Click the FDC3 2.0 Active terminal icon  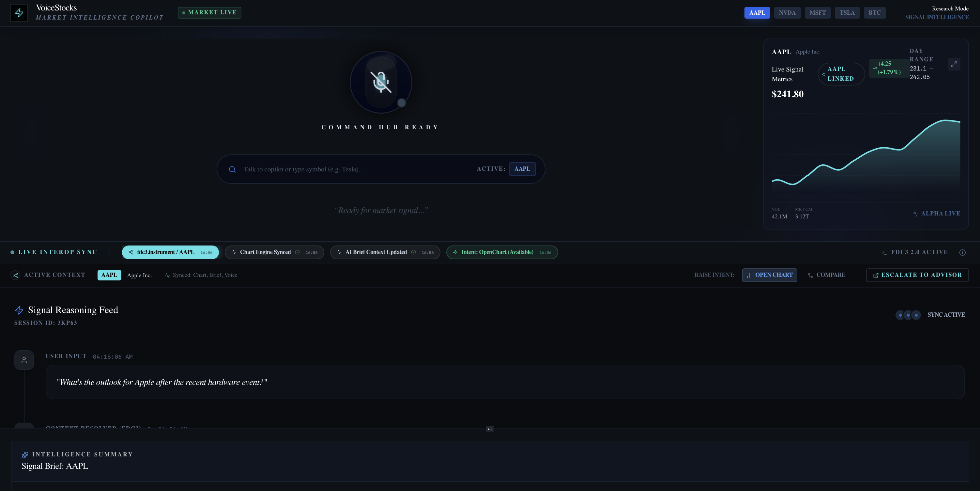click(884, 252)
